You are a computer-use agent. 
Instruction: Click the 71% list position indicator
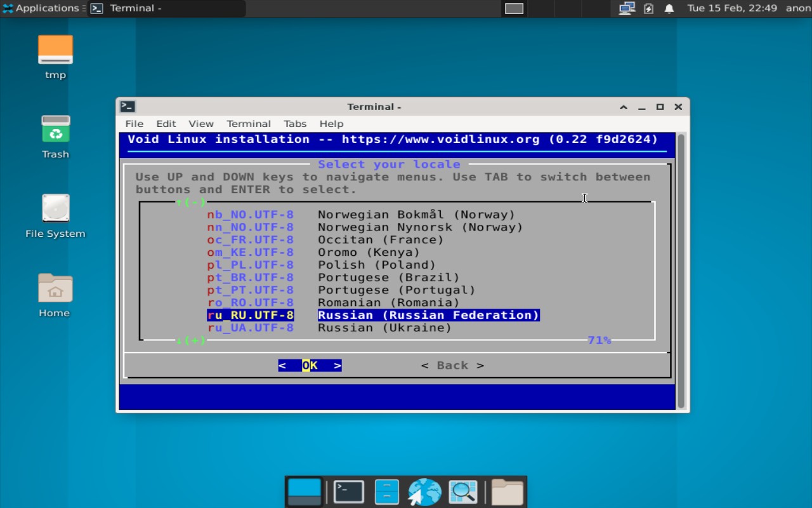tap(599, 340)
